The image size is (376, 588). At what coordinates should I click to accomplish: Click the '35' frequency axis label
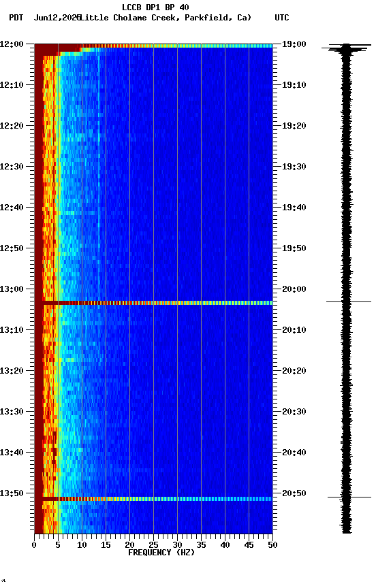(x=201, y=545)
